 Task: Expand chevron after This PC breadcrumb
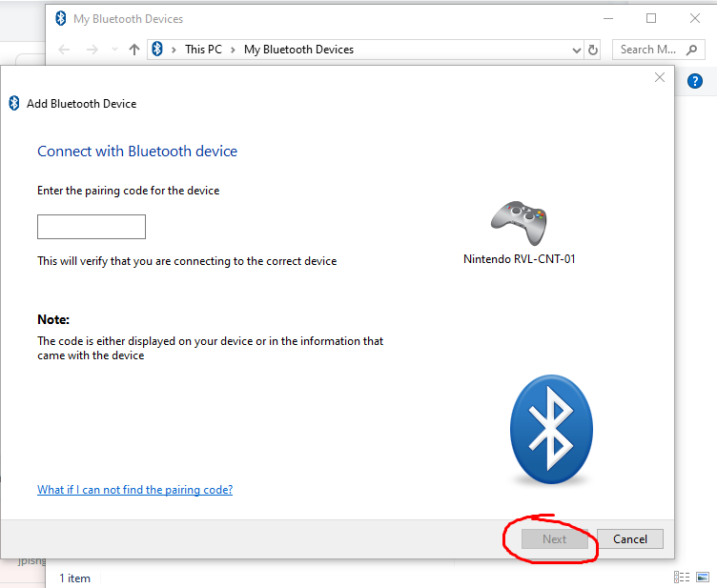pos(233,50)
